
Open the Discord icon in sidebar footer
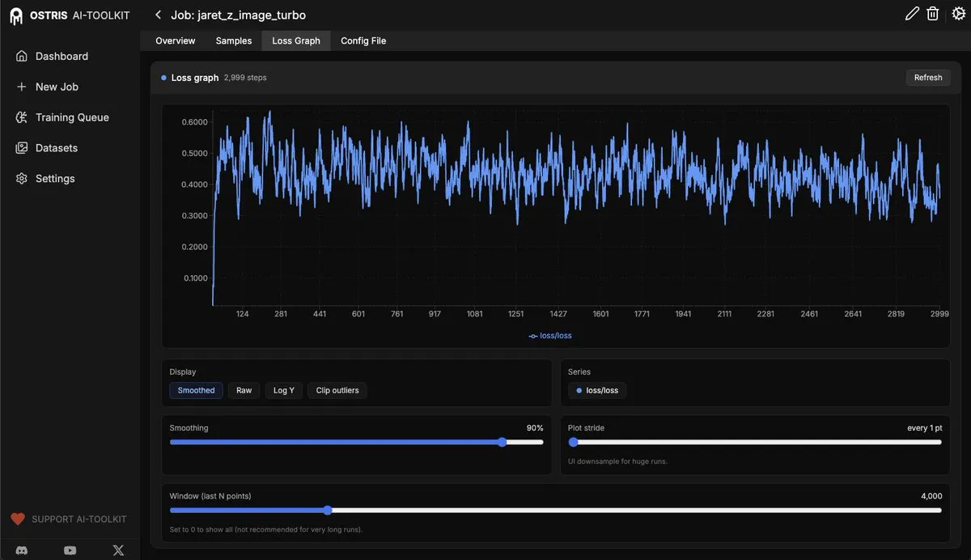click(22, 550)
